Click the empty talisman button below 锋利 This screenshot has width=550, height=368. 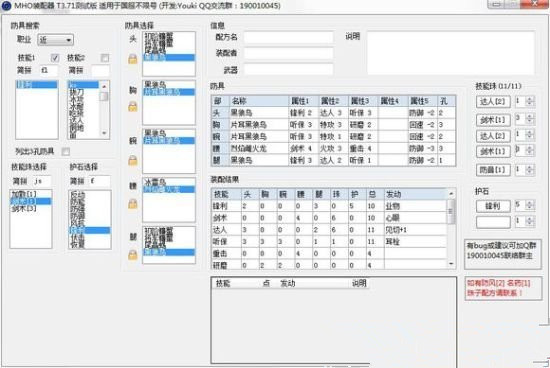pyautogui.click(x=493, y=222)
